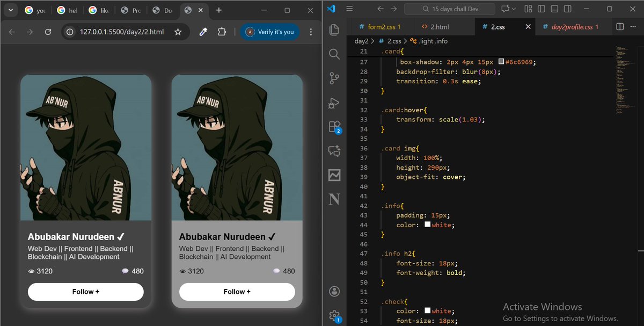The image size is (644, 326).
Task: Open the VS Code hamburger application menu
Action: [x=349, y=9]
